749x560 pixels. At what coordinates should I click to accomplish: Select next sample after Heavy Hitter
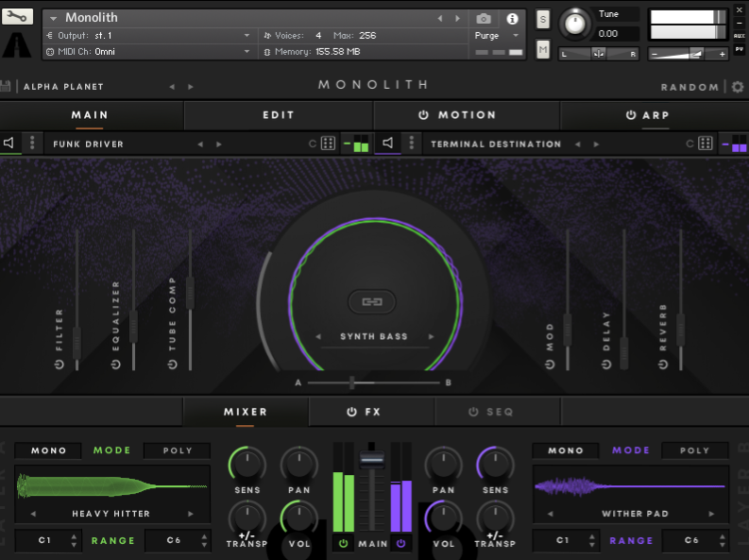pos(191,514)
